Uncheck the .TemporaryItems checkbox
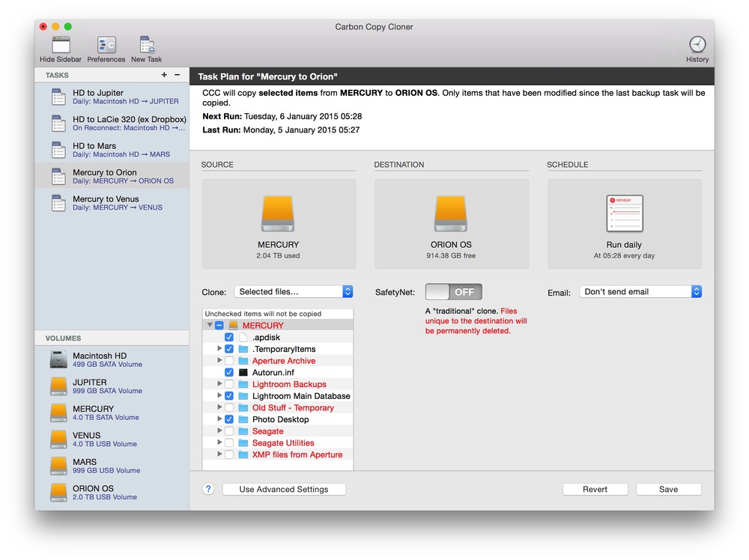Viewport: 749px width, 560px height. (229, 349)
